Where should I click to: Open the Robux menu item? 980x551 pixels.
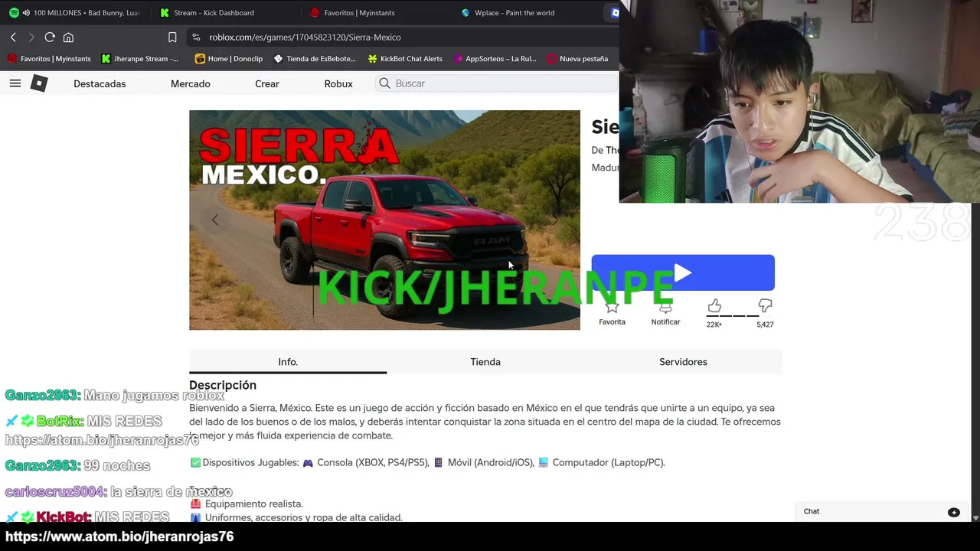click(x=338, y=83)
